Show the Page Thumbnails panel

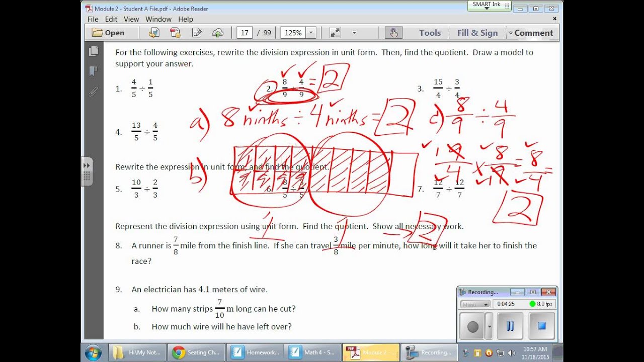coord(94,51)
